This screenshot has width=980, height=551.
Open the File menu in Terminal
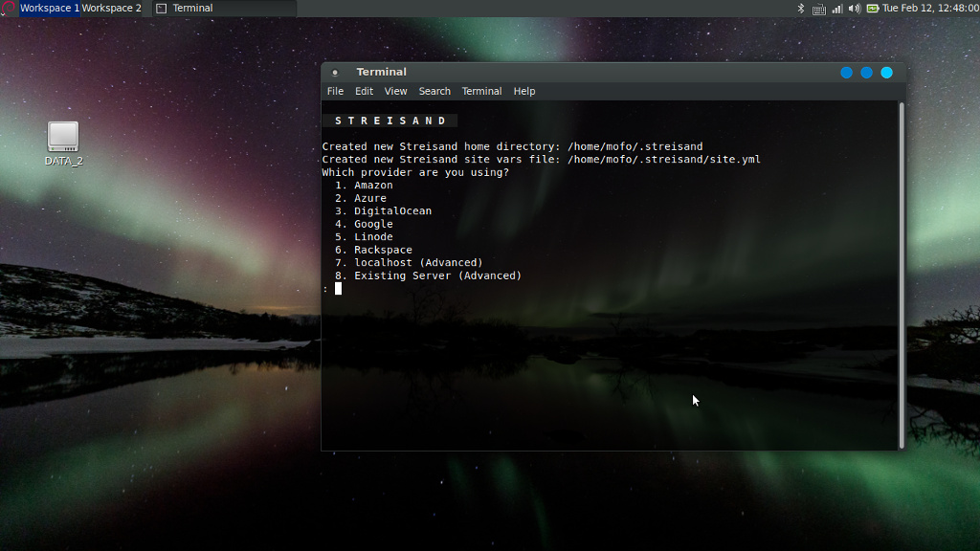[335, 91]
